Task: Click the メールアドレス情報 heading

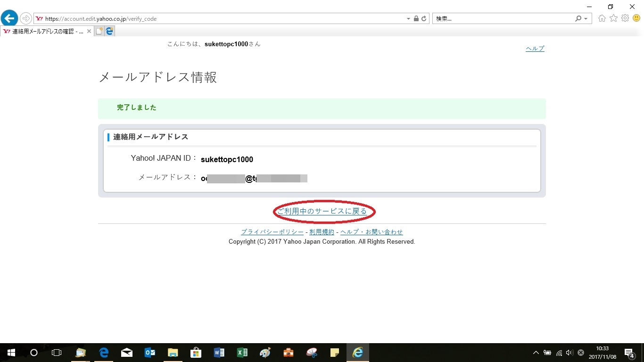Action: [158, 77]
